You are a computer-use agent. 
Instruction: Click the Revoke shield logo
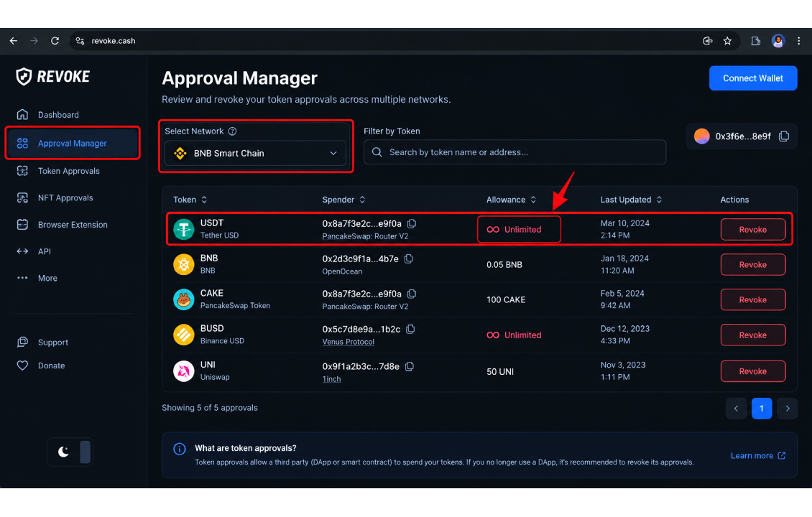[x=24, y=77]
